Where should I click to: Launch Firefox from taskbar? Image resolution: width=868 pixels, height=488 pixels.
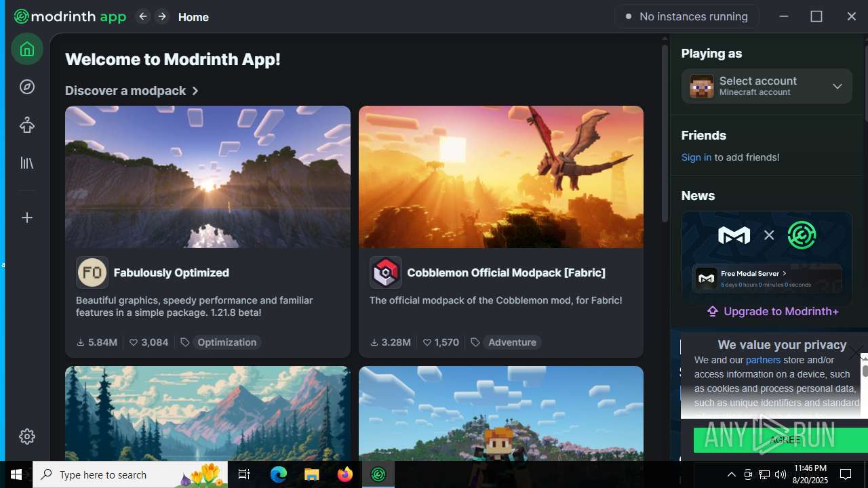click(x=345, y=474)
